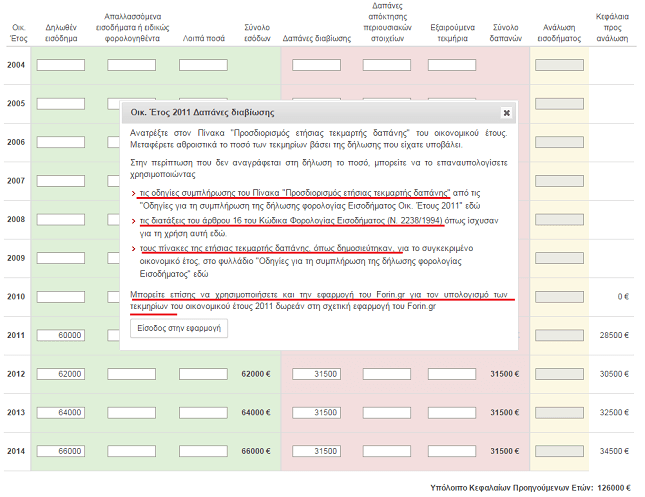Click the 34500 € Κεφάλαια προς ανάλωση value

614,451
